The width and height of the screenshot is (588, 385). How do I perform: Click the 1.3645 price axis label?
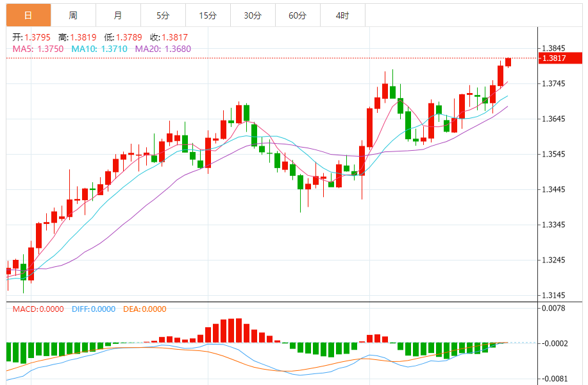(553, 119)
